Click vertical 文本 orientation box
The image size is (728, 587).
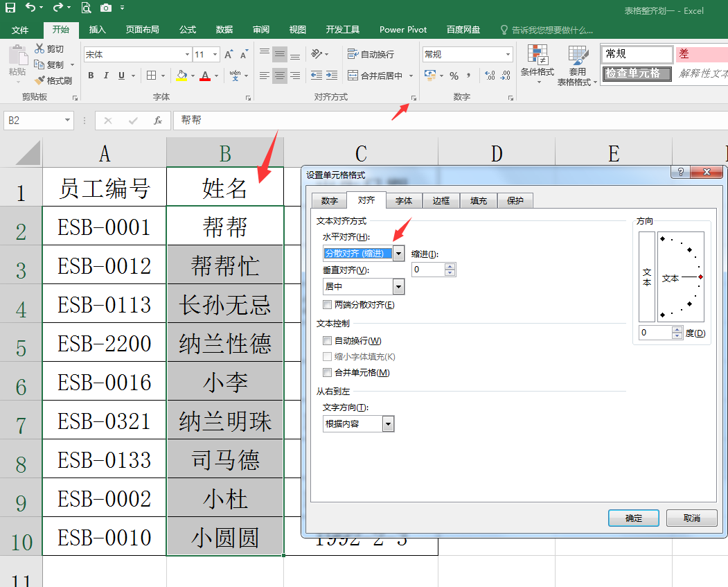pos(647,277)
